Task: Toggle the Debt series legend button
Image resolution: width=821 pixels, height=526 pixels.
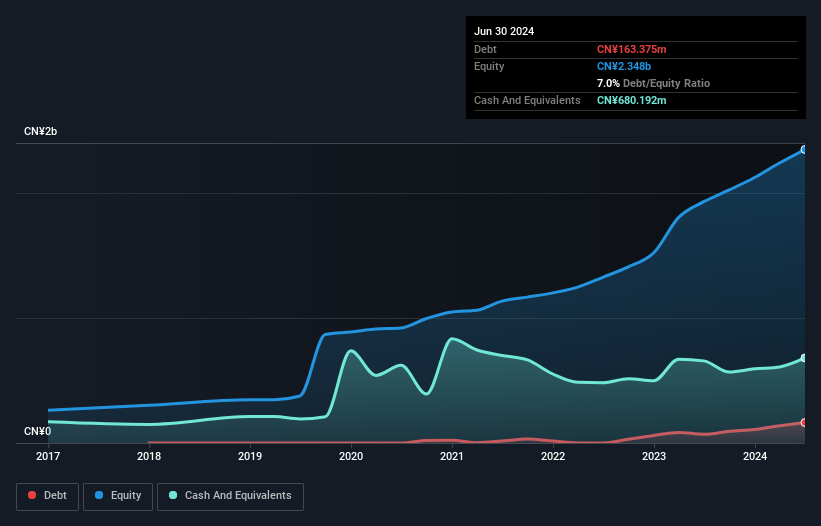Action: 48,496
